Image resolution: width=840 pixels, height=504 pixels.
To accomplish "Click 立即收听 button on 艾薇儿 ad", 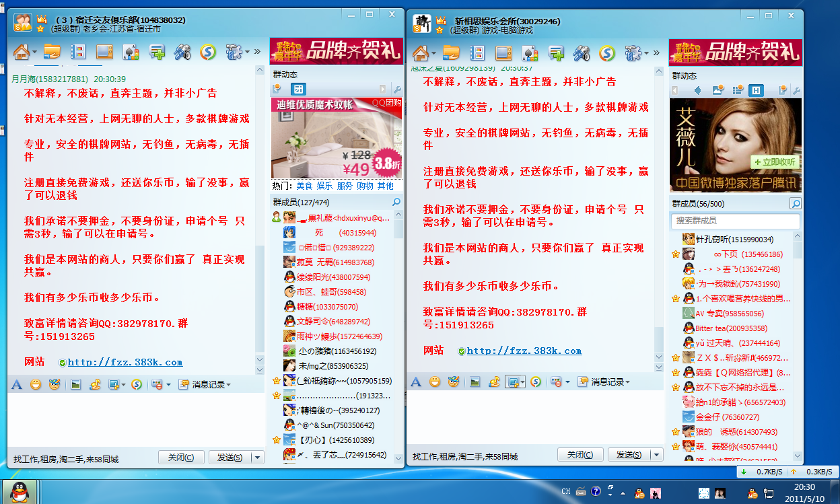I will tap(775, 161).
